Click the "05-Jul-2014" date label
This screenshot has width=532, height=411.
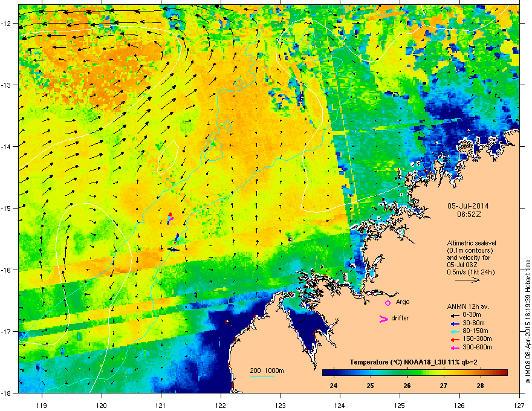[468, 206]
